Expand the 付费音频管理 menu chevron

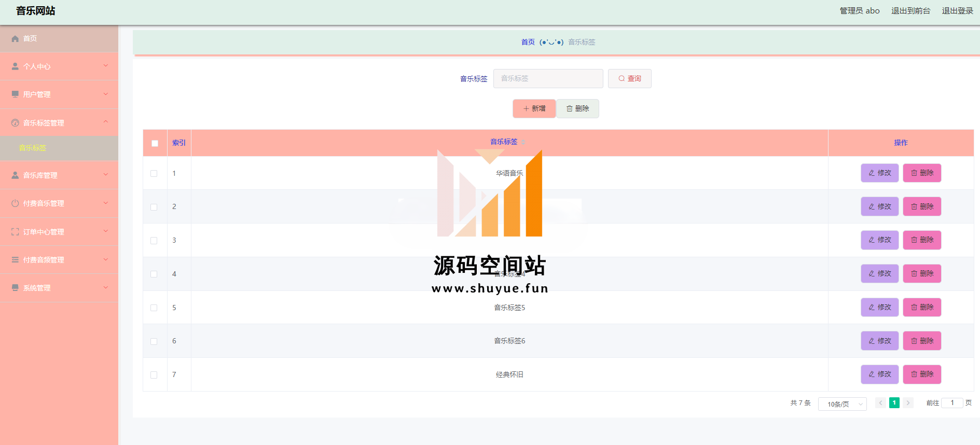(x=106, y=259)
